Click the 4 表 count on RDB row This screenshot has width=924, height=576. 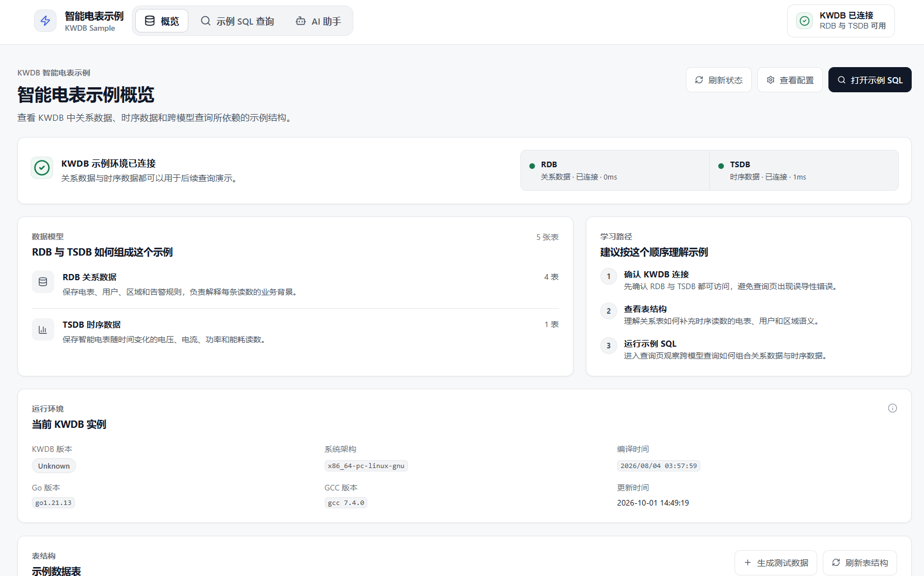point(552,277)
